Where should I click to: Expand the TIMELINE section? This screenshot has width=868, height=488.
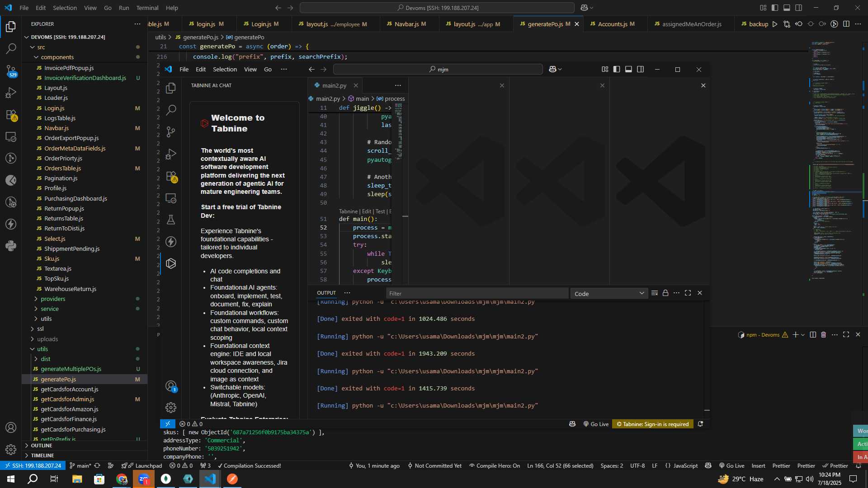(42, 455)
